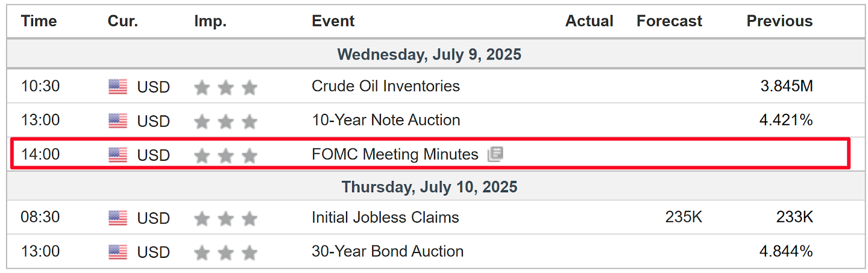Open the 10-Year Note Auction event
Viewport: 868px width, 273px height.
click(386, 120)
